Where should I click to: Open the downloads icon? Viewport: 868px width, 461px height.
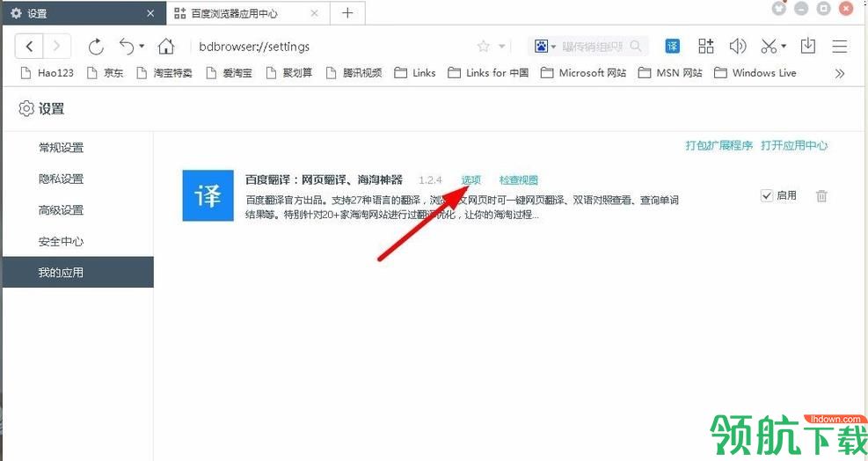tap(807, 47)
